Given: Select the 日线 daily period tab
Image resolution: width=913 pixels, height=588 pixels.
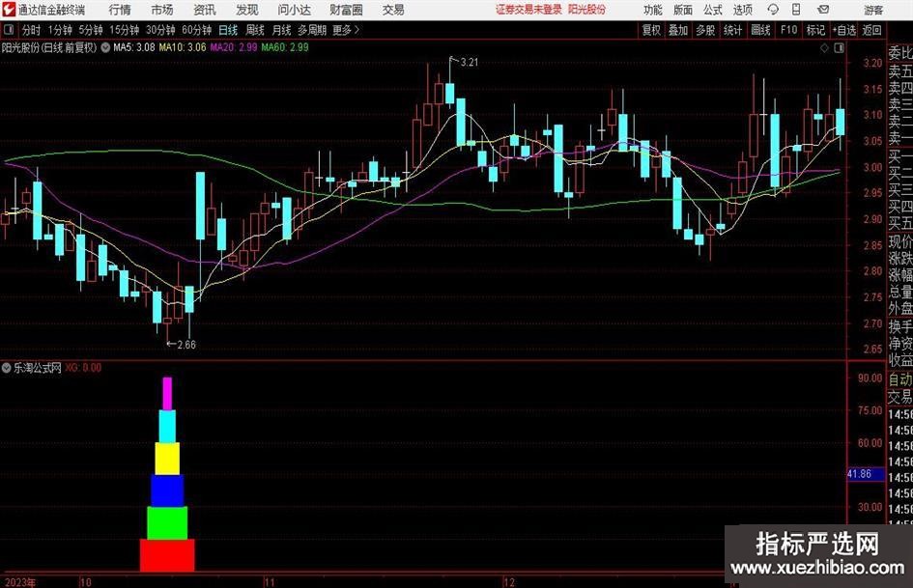Looking at the screenshot, I should tap(228, 30).
